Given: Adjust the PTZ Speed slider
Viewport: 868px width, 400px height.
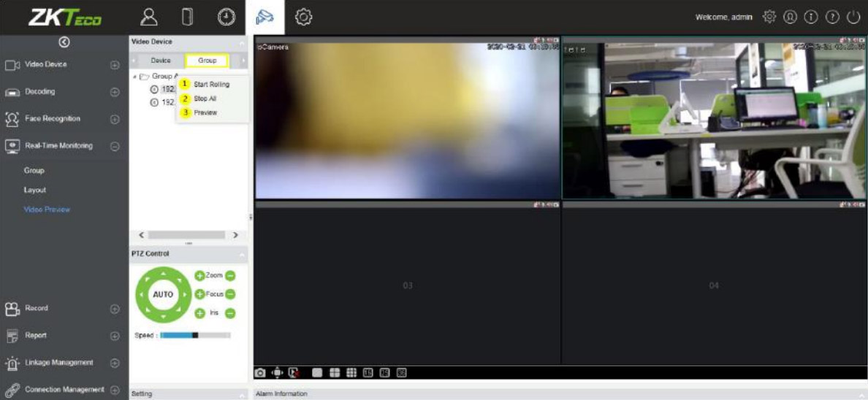Looking at the screenshot, I should [x=195, y=335].
